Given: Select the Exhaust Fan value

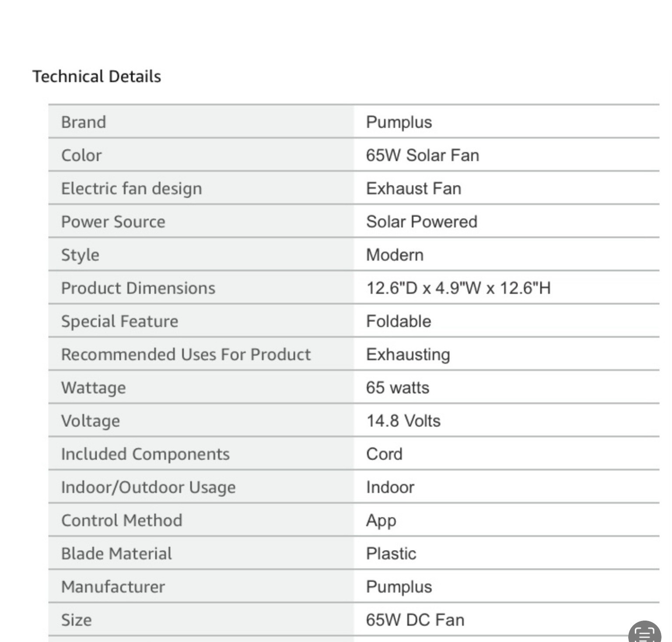Looking at the screenshot, I should (x=414, y=188).
